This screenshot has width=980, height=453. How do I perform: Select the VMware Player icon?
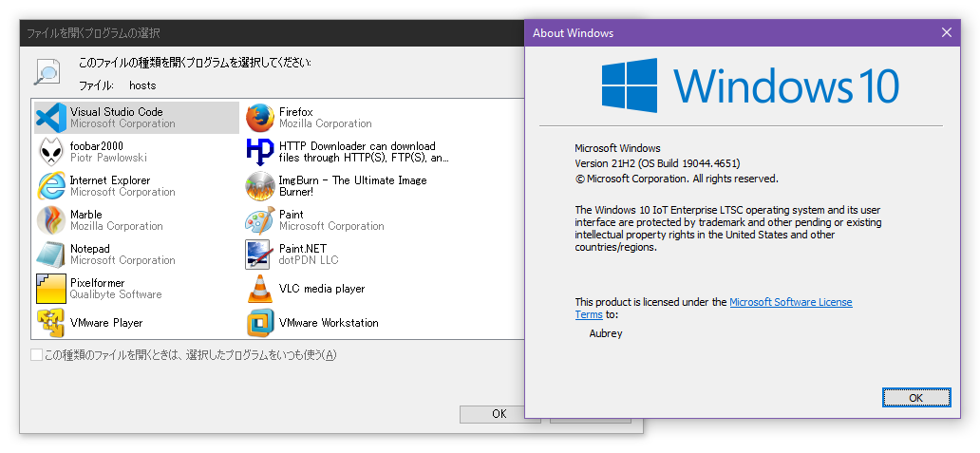point(51,322)
